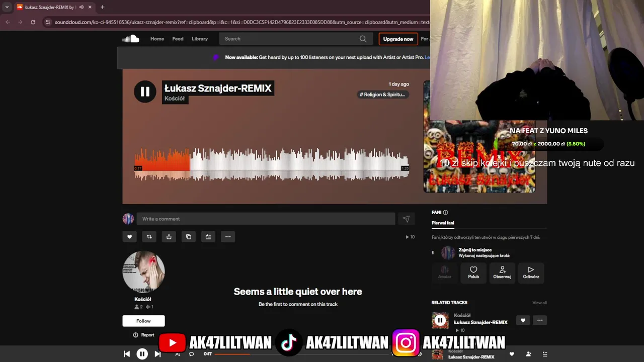
Task: Go forward with the browser forward arrow
Action: [x=20, y=22]
